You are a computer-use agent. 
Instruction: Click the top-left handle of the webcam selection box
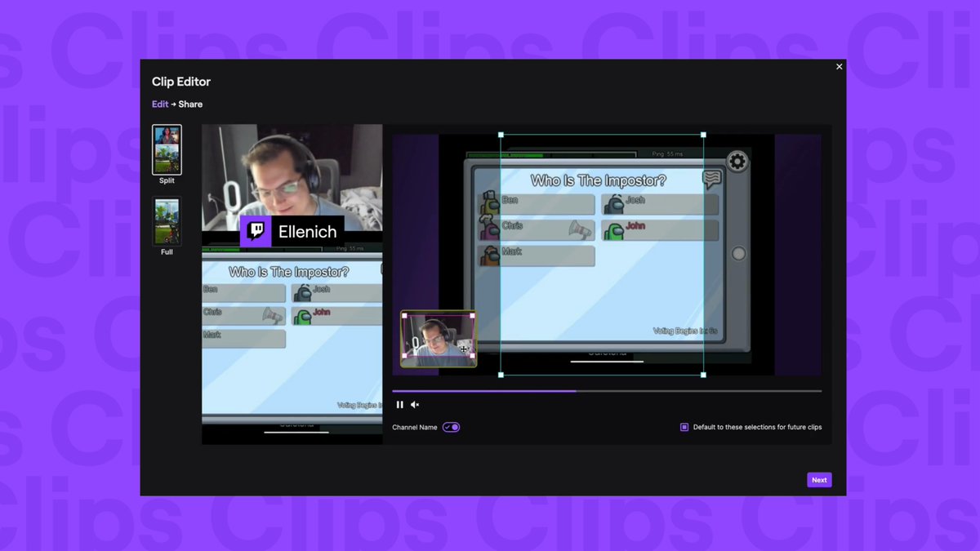[404, 316]
